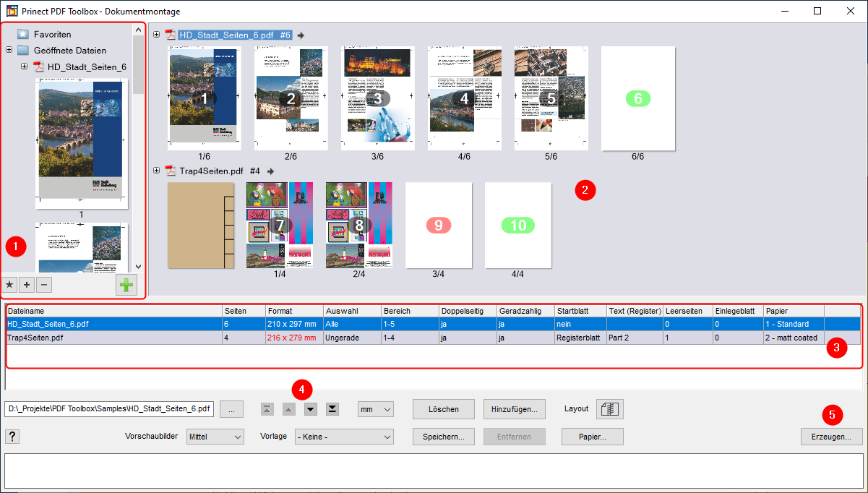868x493 pixels.
Task: Click the move-up arrow icon
Action: [289, 409]
